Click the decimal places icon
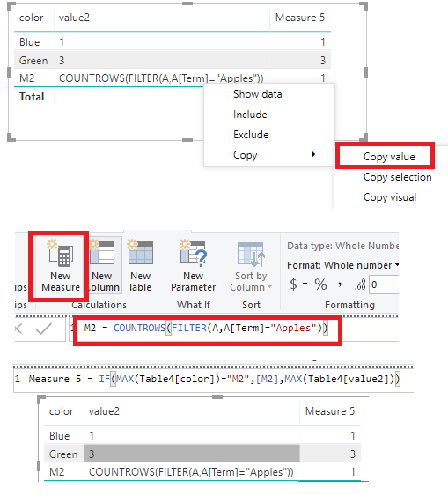 [x=360, y=284]
